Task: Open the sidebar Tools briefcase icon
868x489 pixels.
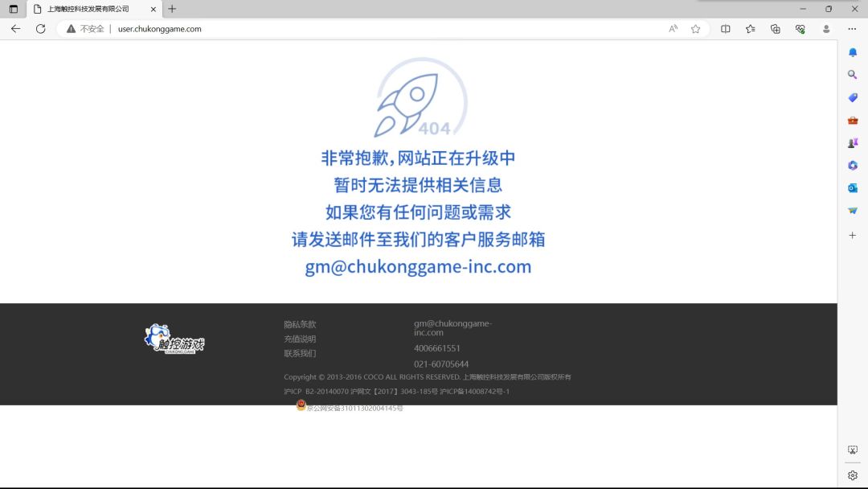Action: tap(853, 120)
